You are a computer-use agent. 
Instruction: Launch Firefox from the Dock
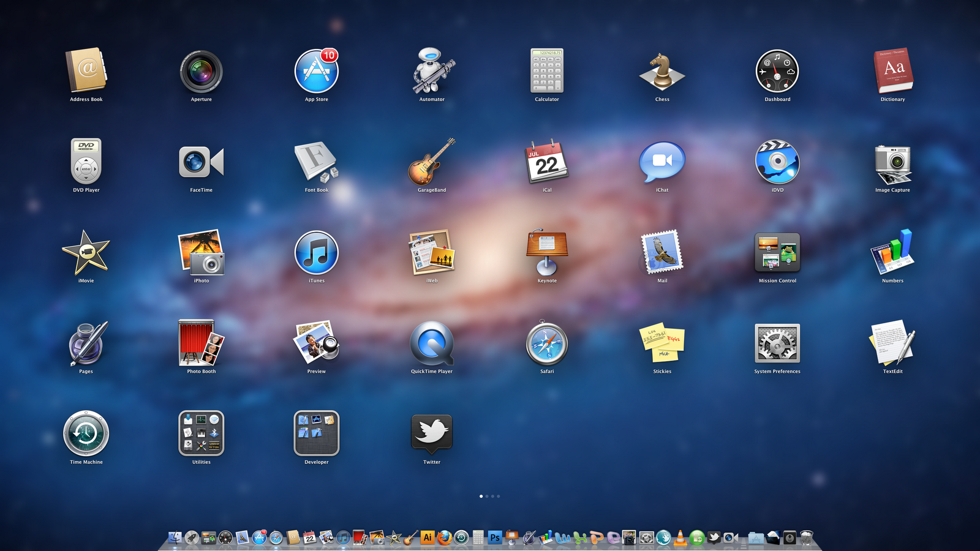click(x=445, y=538)
